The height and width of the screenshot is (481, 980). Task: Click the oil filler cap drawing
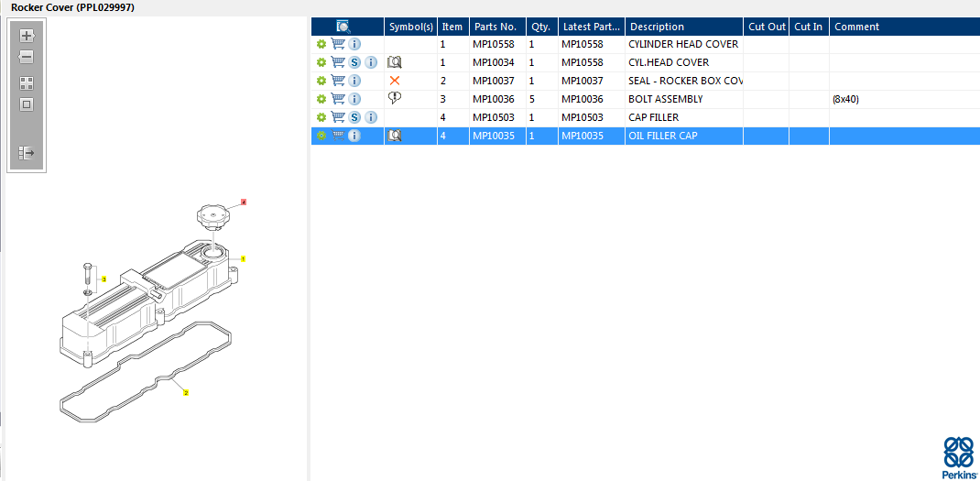(212, 216)
